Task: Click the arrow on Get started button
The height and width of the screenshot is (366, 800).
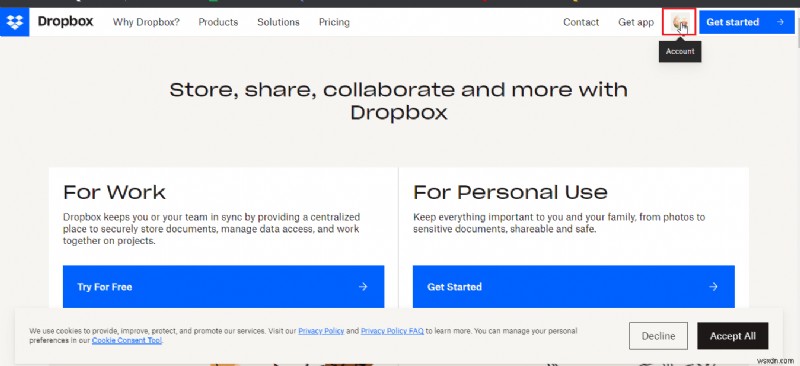Action: pos(780,22)
